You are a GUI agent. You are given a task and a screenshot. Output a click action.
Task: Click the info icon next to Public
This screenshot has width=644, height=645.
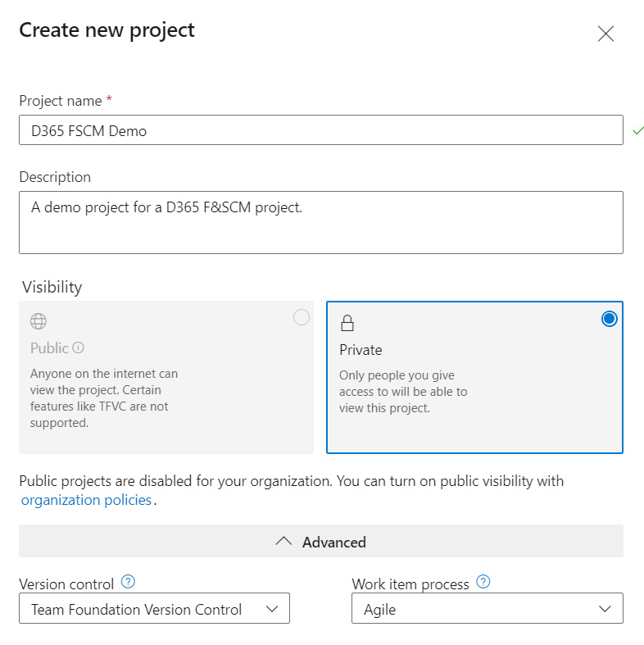78,348
